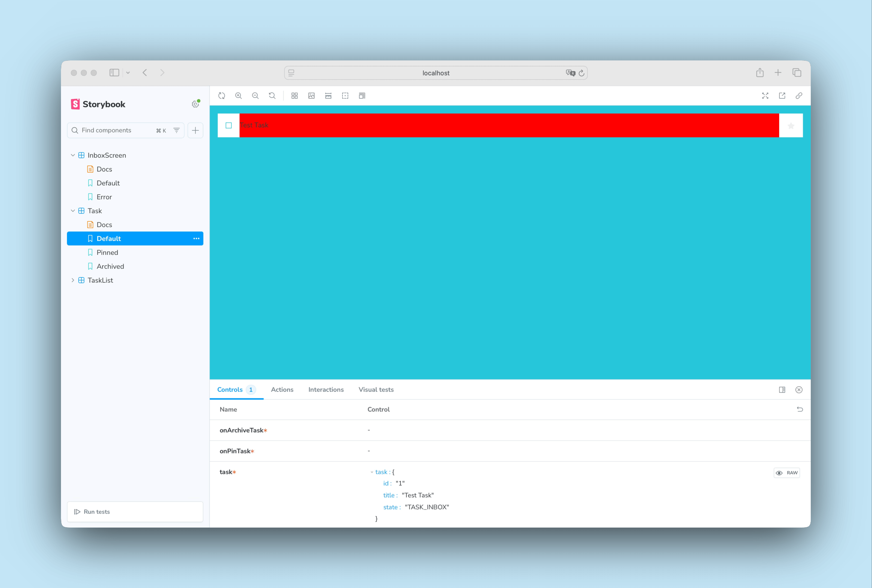Screen dimensions: 872x588
Task: Copy the story link icon
Action: click(x=799, y=96)
